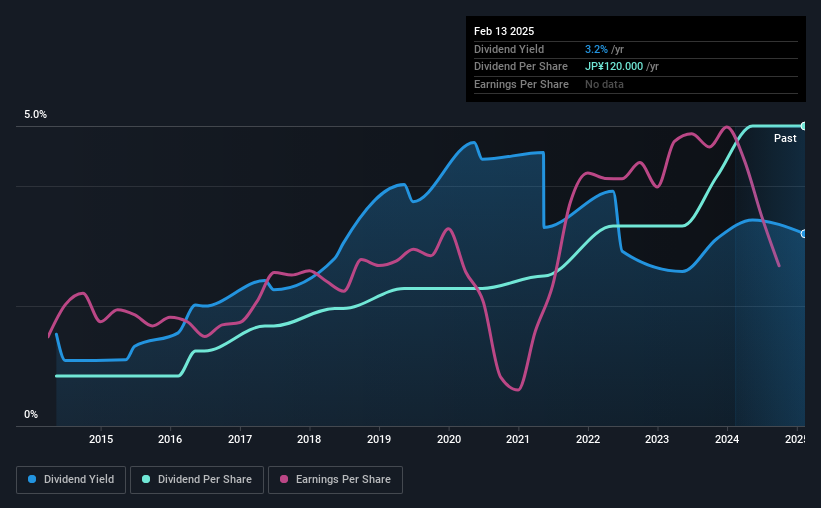Image resolution: width=821 pixels, height=508 pixels.
Task: Click the 'Feb 13 2025' tooltip date
Action: [x=504, y=31]
